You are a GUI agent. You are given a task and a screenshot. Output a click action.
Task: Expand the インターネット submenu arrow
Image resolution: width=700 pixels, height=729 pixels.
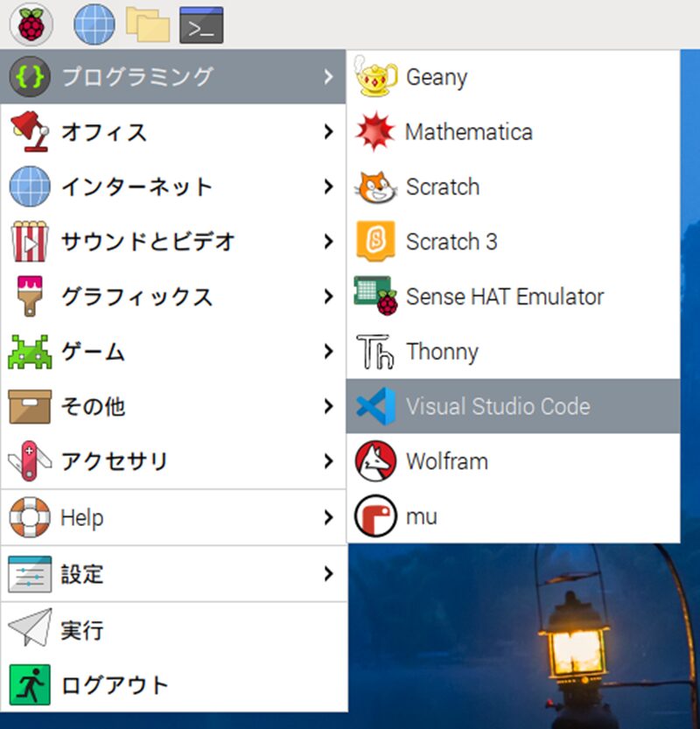(x=329, y=186)
